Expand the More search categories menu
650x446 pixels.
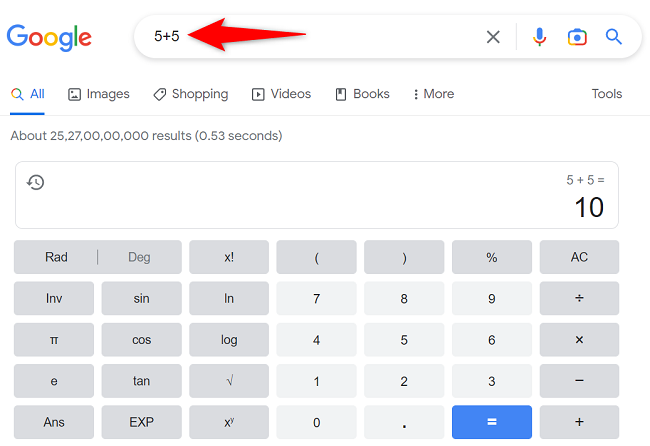click(x=433, y=94)
